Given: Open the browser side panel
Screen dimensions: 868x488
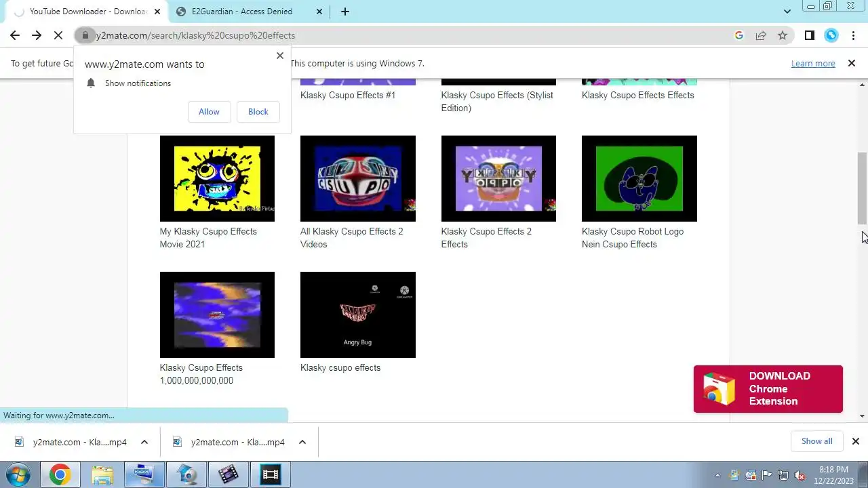Looking at the screenshot, I should pyautogui.click(x=809, y=35).
